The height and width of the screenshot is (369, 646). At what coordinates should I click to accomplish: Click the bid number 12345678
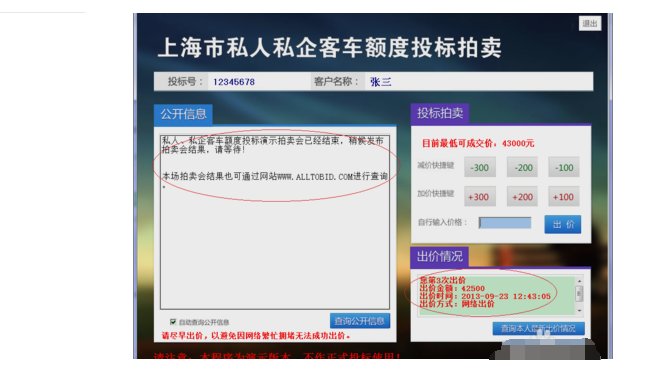click(234, 82)
